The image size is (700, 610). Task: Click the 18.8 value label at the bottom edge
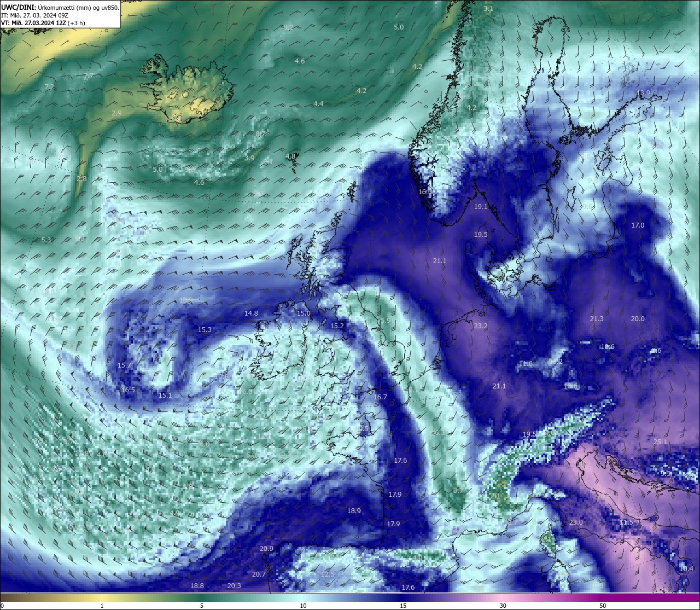197,586
